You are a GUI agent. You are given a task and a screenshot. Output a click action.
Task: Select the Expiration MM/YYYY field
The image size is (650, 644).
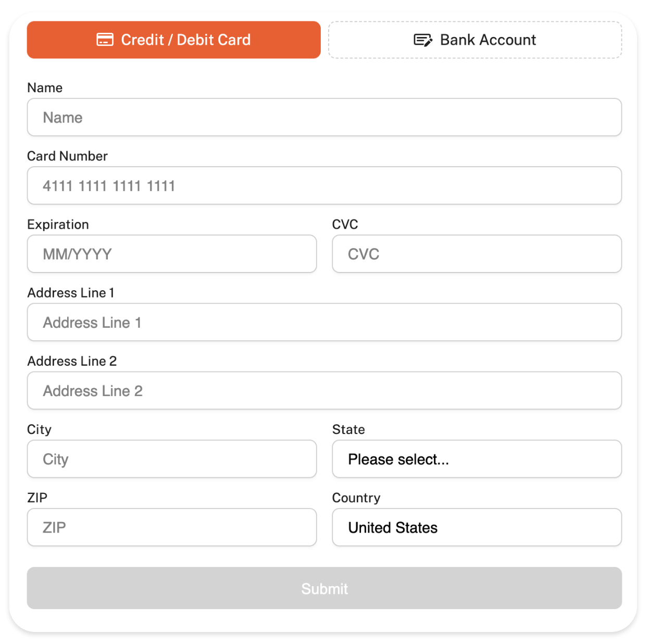tap(172, 254)
